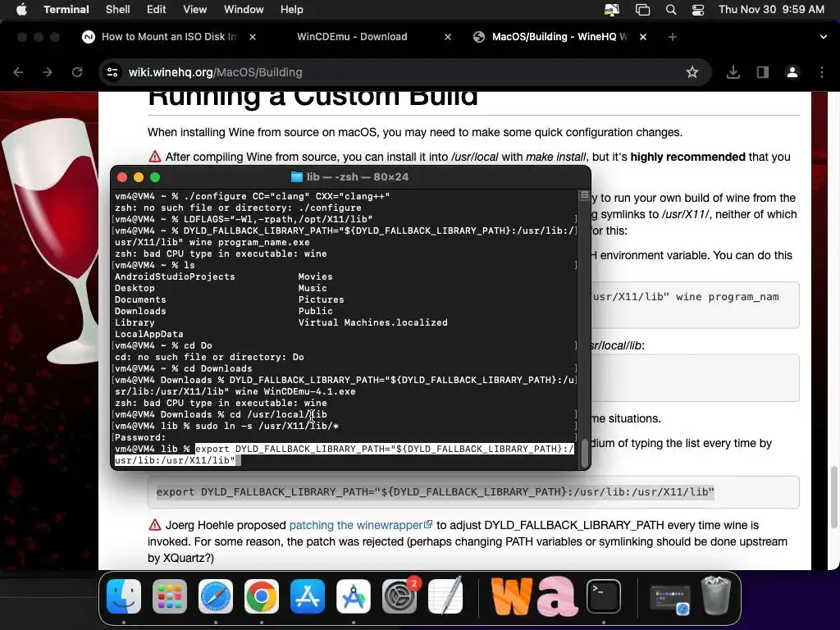Click the Stage Manager windows icon in menu bar
Viewport: 840px width, 630px height.
(642, 10)
